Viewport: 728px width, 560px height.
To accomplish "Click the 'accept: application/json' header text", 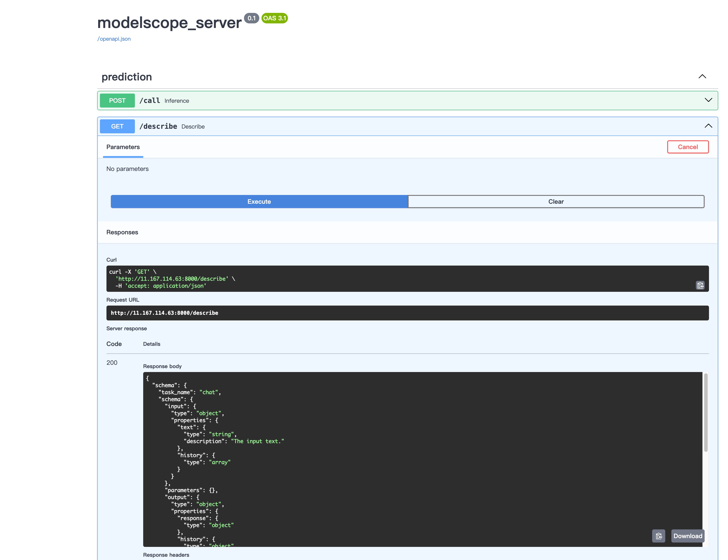I will [x=166, y=286].
